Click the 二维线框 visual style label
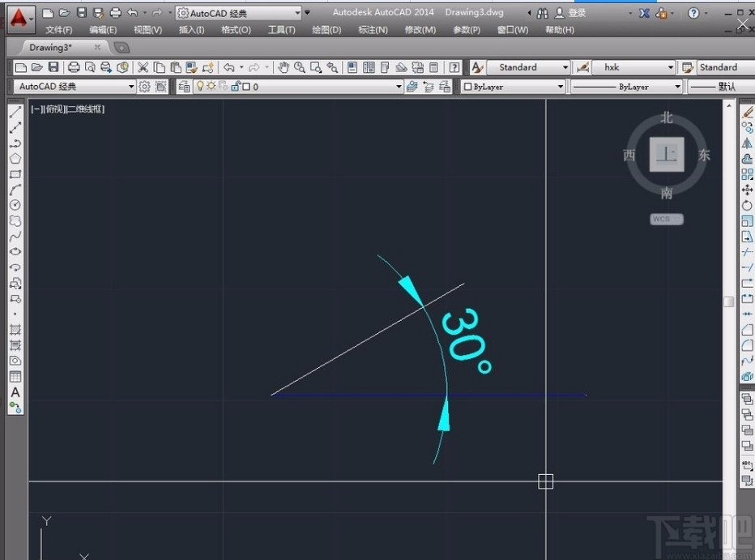The height and width of the screenshot is (560, 755). click(85, 109)
